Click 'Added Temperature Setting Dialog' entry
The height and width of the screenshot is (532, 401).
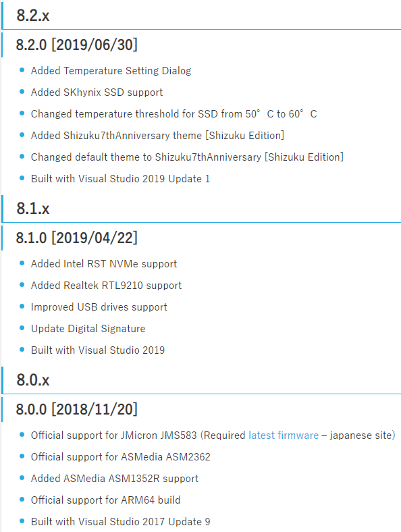[x=111, y=71]
